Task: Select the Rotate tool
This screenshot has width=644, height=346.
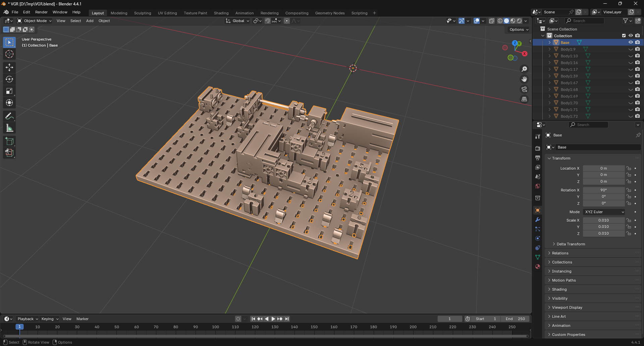Action: click(9, 79)
